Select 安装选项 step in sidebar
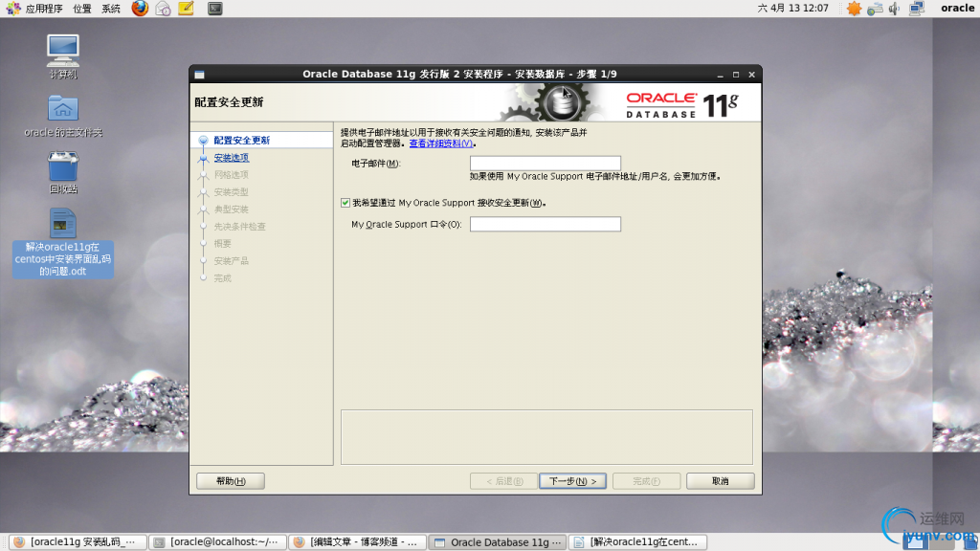Image resolution: width=980 pixels, height=551 pixels. pos(232,158)
